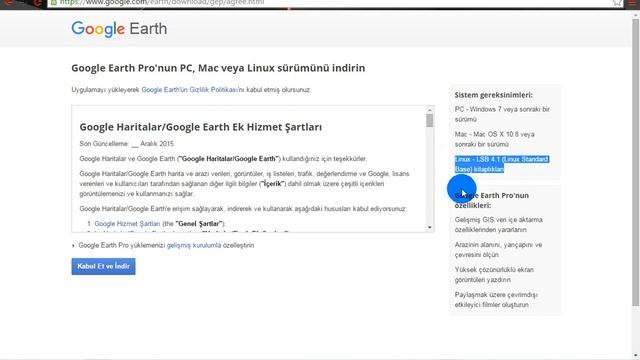Click the bookmark star in address bar
This screenshot has height=360, width=640.
617,3
